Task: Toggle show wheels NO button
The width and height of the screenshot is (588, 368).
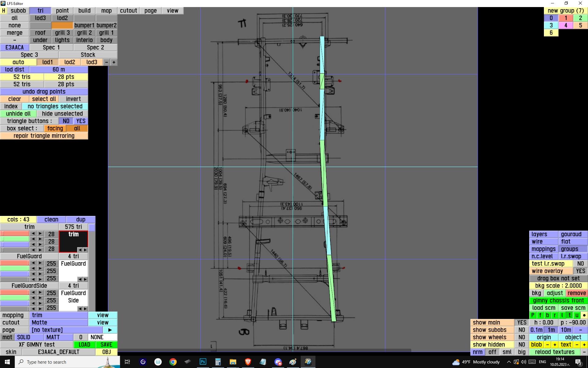Action: click(x=522, y=337)
